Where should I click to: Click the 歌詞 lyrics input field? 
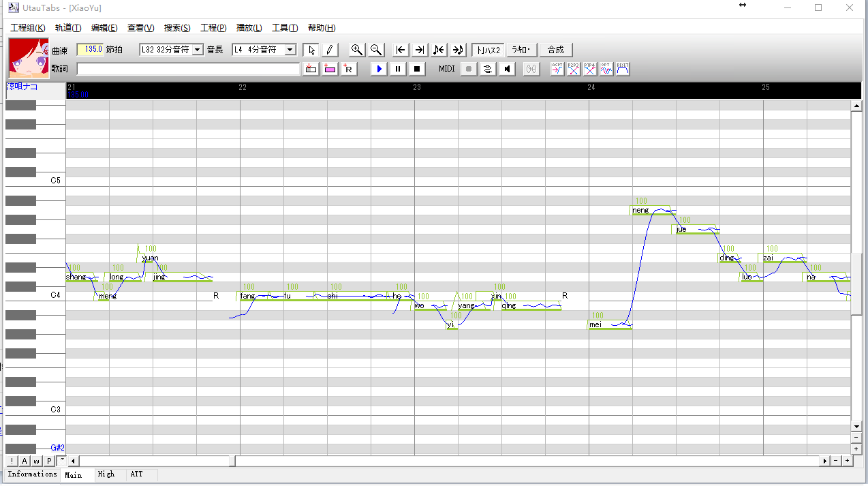(x=188, y=69)
